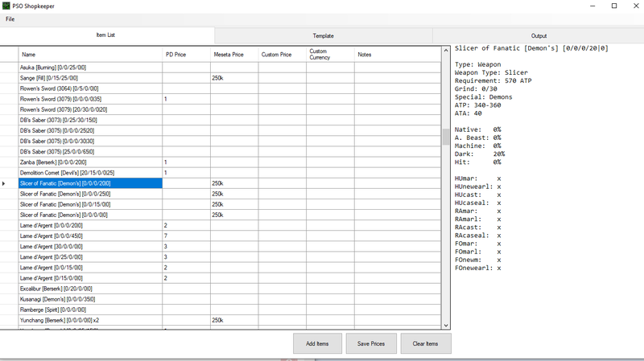Select Zanba [Berserk] item row

pyautogui.click(x=90, y=162)
